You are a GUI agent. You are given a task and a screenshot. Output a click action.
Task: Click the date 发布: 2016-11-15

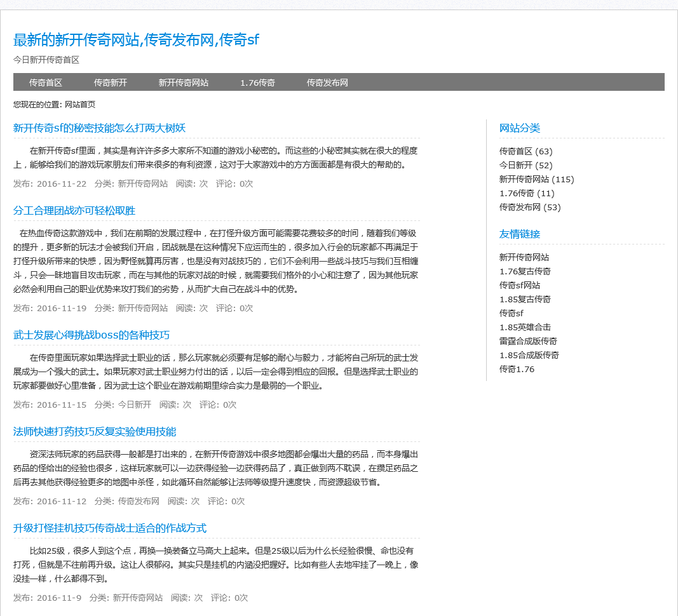click(x=50, y=405)
